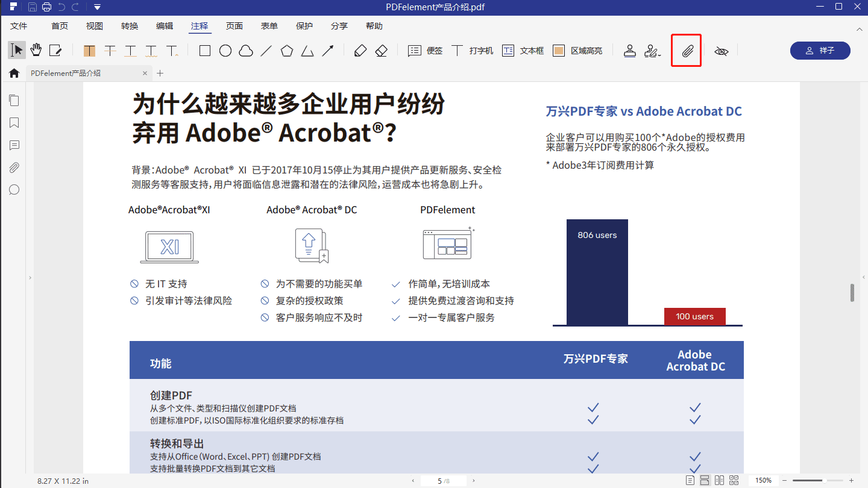Open the Attachments side panel
The image size is (868, 488).
point(14,167)
